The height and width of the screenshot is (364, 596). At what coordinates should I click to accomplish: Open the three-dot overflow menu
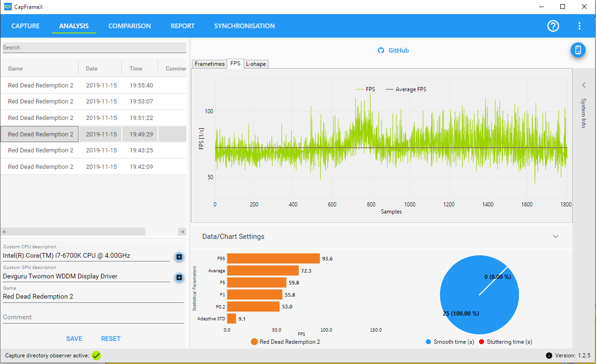[580, 26]
